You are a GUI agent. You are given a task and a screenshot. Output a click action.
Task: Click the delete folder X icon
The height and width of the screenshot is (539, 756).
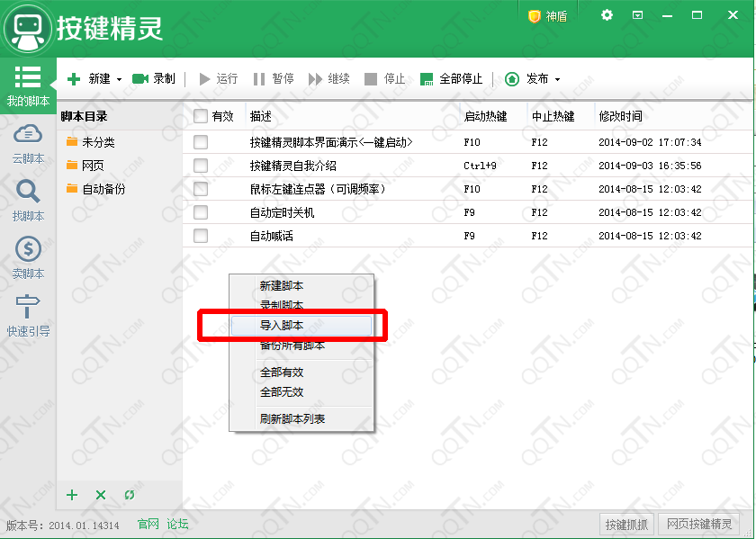coord(101,495)
